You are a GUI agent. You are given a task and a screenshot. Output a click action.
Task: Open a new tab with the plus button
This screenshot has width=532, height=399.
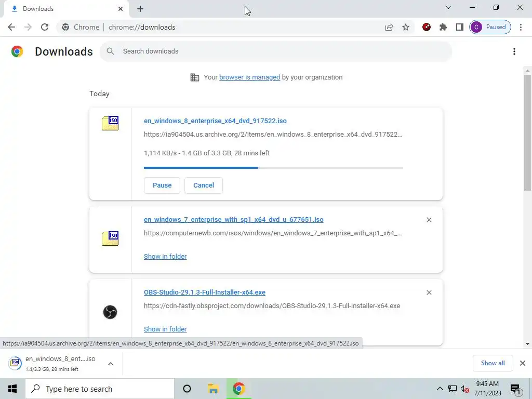pyautogui.click(x=140, y=9)
